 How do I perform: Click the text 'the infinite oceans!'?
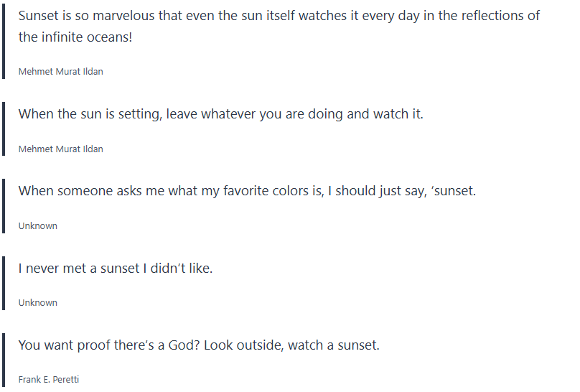click(75, 37)
